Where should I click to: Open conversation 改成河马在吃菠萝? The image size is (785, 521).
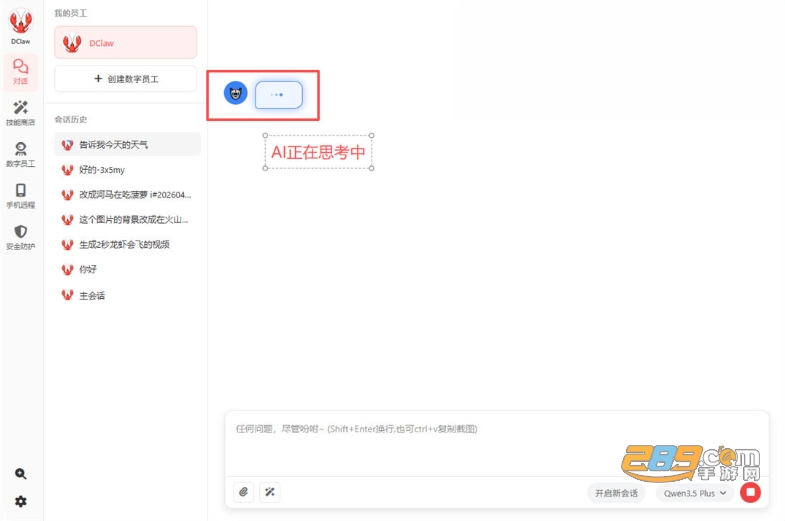pyautogui.click(x=128, y=195)
